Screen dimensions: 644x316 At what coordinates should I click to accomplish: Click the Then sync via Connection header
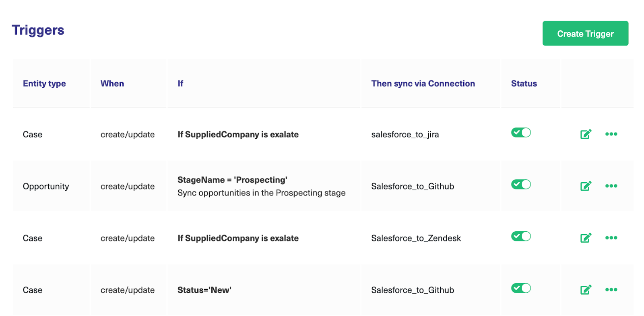(423, 83)
